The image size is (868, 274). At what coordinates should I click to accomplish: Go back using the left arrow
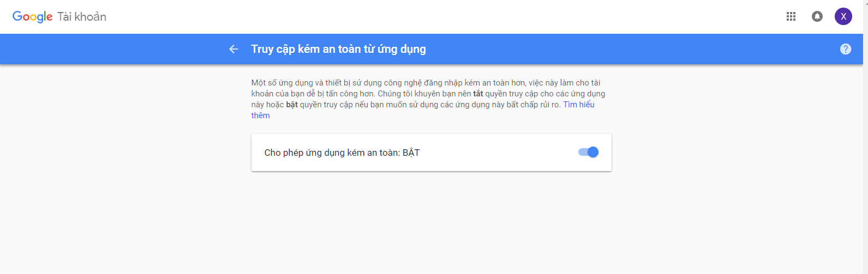(x=234, y=49)
